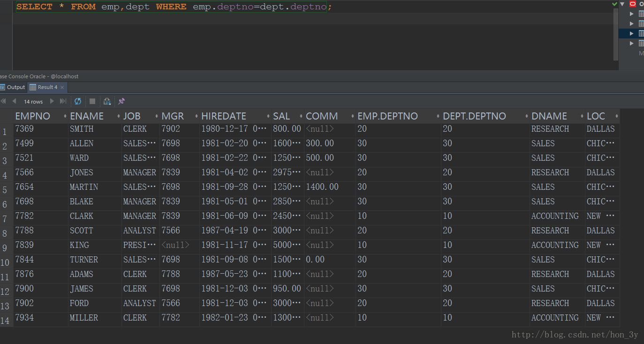The image size is (644, 344).
Task: Click the green checkmark inspection indicator
Action: tap(615, 4)
